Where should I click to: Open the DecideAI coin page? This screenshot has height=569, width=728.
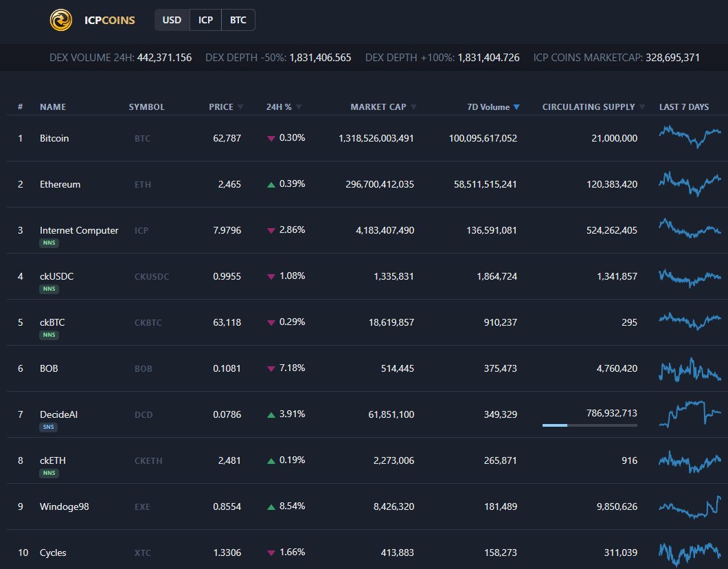(x=58, y=414)
